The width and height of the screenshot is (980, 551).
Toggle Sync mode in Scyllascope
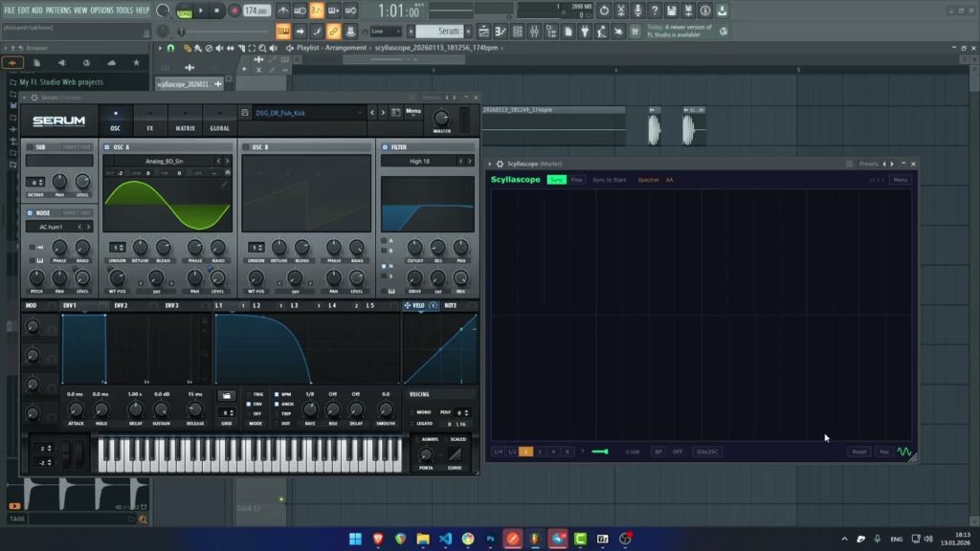click(x=556, y=180)
